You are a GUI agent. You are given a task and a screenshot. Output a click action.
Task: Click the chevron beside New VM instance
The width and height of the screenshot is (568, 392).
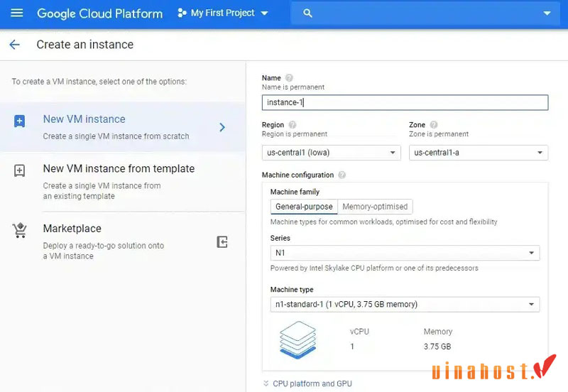point(222,127)
